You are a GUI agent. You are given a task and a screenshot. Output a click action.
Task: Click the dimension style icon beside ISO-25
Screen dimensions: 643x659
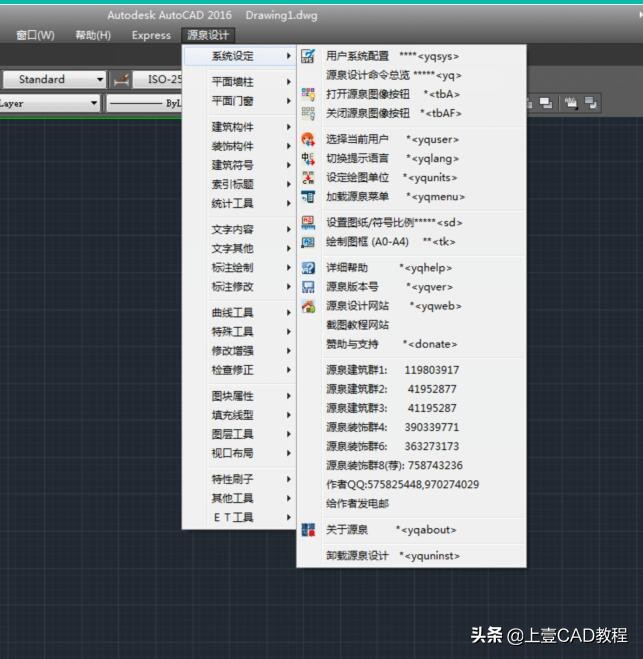121,80
